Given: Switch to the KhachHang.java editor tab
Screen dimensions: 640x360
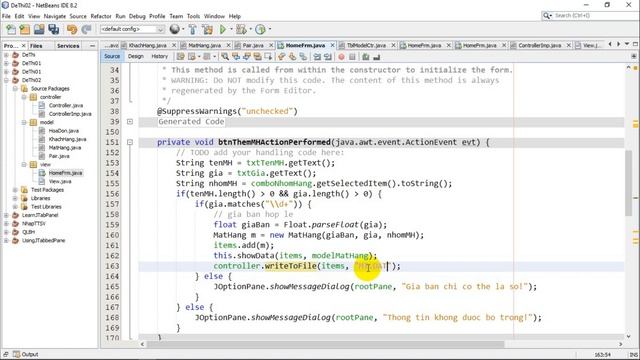Looking at the screenshot, I should [147, 45].
